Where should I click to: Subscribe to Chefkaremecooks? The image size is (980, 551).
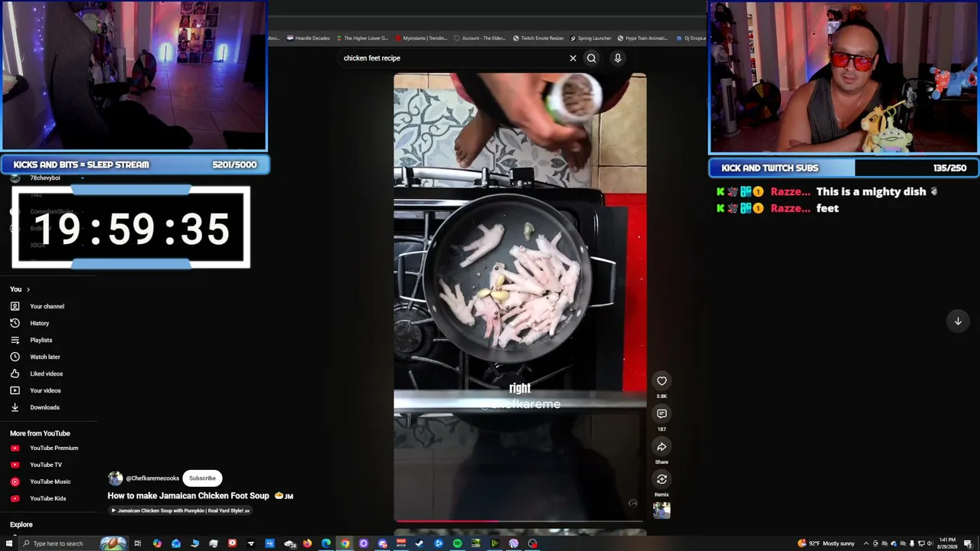point(202,478)
